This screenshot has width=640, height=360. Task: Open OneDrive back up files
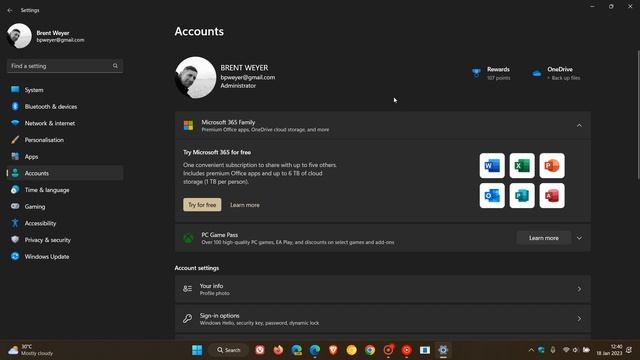[x=556, y=73]
